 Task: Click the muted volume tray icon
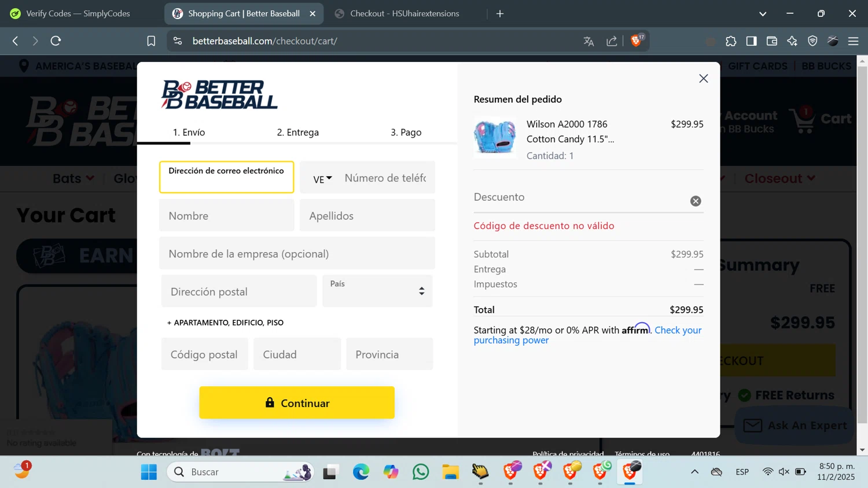click(x=784, y=472)
